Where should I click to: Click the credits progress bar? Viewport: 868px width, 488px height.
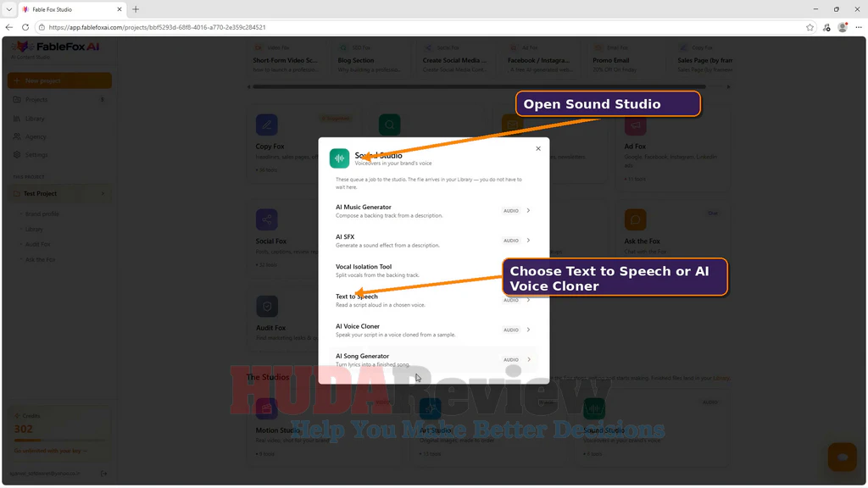tap(59, 441)
